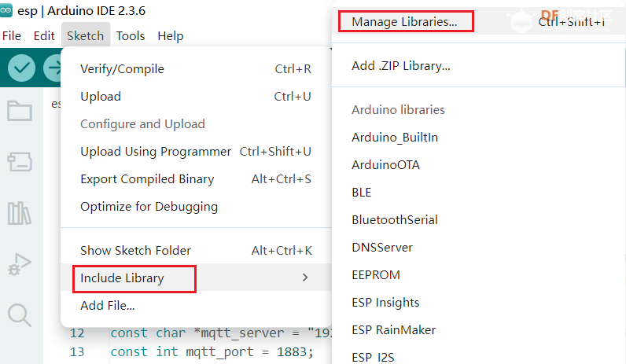Choose Upload Using Programmer
This screenshot has width=626, height=364.
[x=196, y=152]
